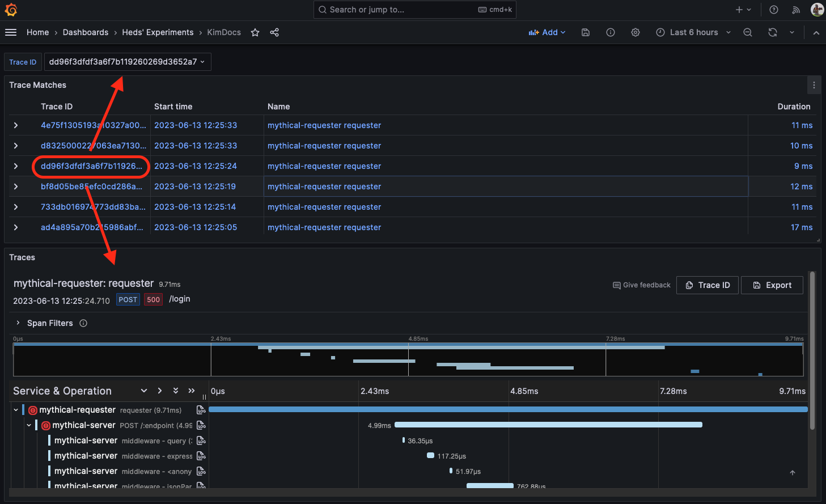Navigate to Dashboards in the breadcrumb

tap(86, 32)
